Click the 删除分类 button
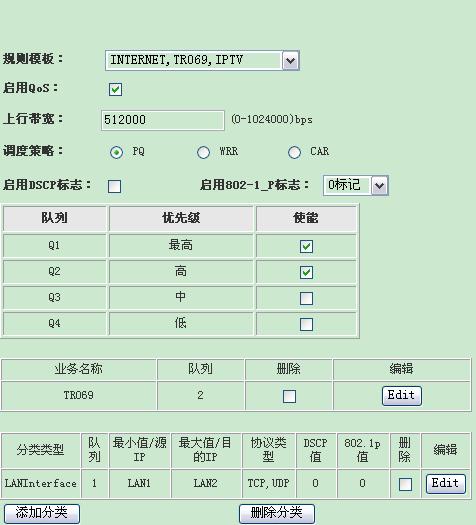 click(277, 513)
